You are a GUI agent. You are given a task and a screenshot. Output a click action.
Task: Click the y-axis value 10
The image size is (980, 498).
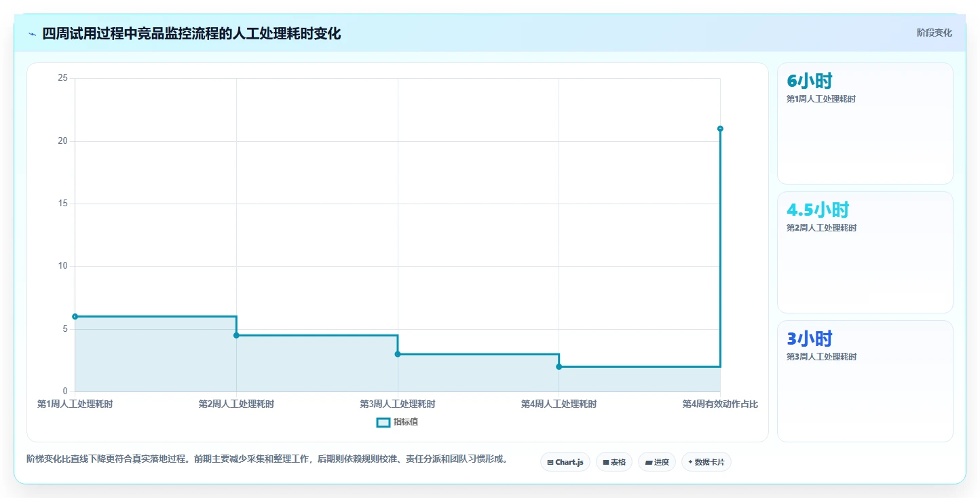(x=63, y=266)
